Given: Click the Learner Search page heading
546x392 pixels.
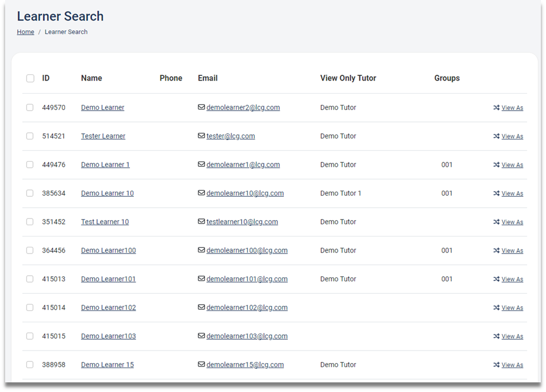Looking at the screenshot, I should tap(60, 16).
